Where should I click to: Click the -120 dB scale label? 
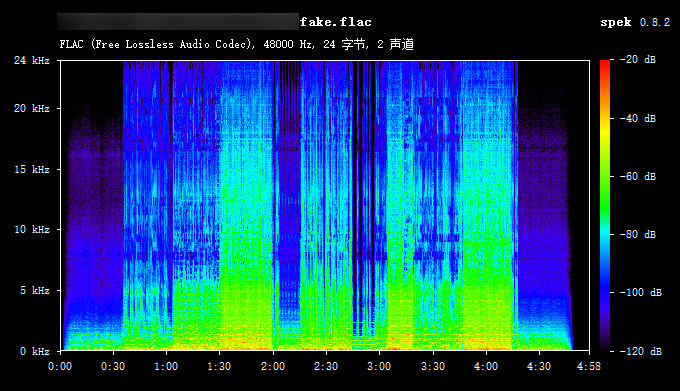[x=641, y=352]
